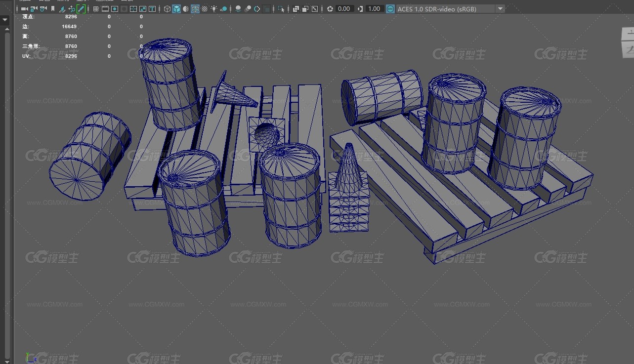Toggle the Film Gate icon
This screenshot has height=364, width=634.
coord(105,9)
